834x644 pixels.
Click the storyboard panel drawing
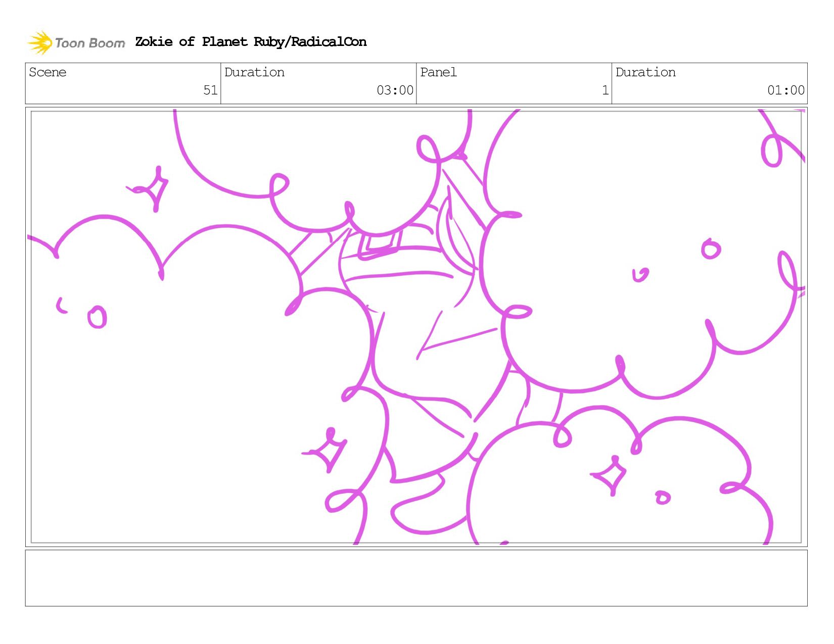(416, 327)
